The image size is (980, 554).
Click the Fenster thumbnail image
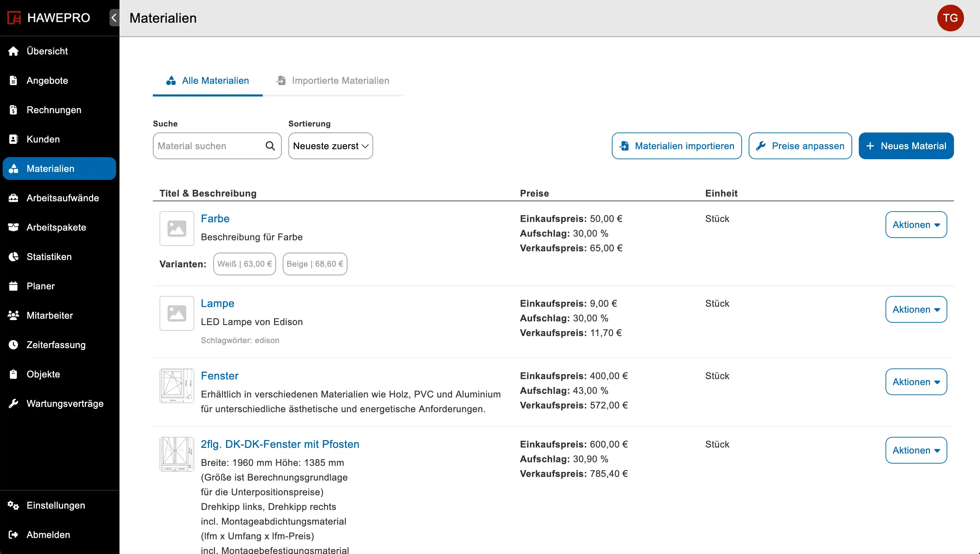pos(177,385)
